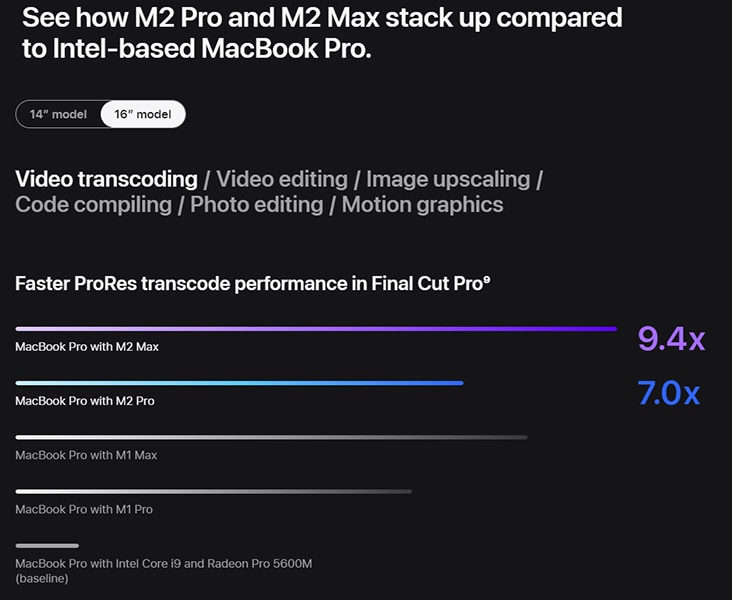732x600 pixels.
Task: Select the Code compiling tab
Action: coord(93,204)
